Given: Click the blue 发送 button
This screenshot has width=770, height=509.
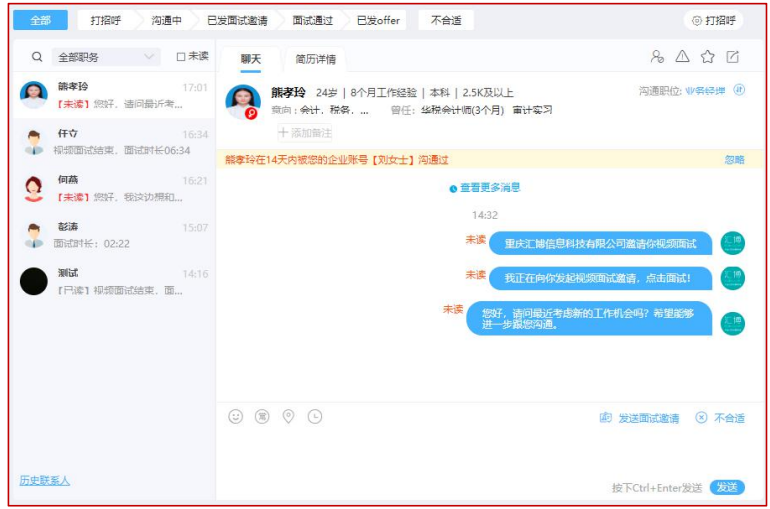Looking at the screenshot, I should point(727,487).
